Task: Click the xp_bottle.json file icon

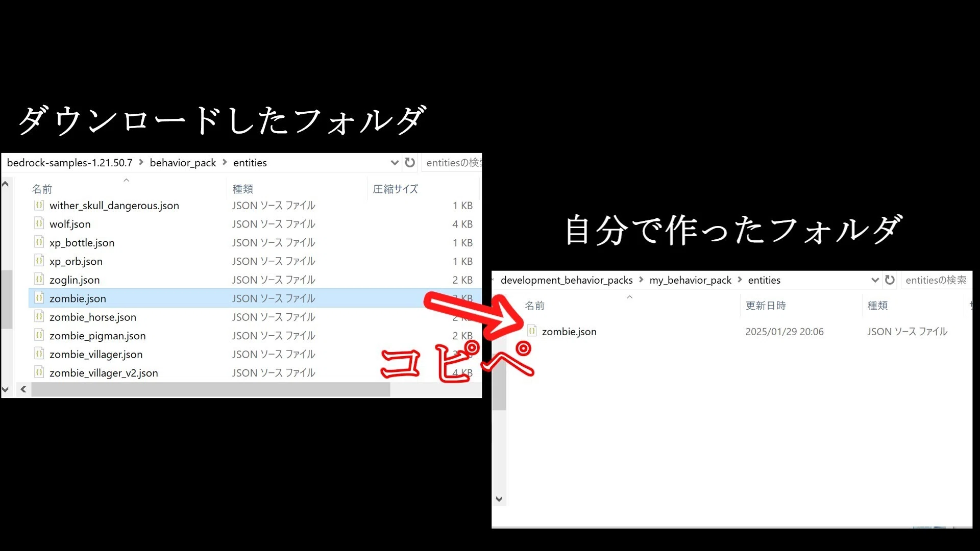Action: click(39, 243)
